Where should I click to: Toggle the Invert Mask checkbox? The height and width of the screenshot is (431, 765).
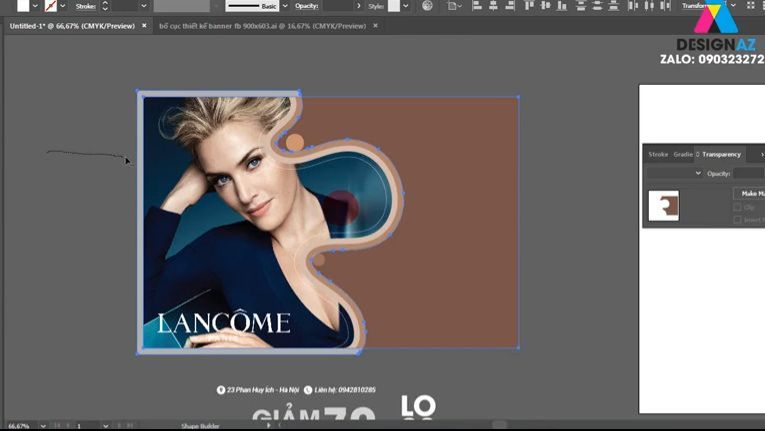pos(738,220)
